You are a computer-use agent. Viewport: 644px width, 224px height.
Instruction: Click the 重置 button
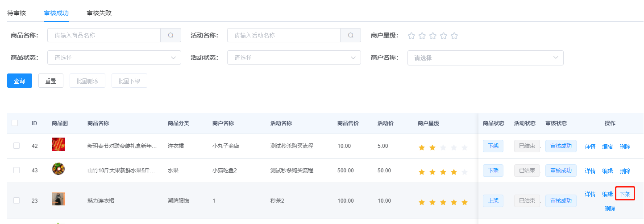coord(51,81)
